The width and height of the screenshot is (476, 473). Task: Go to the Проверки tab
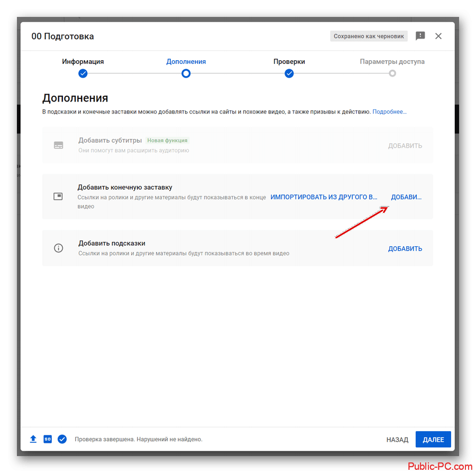(x=289, y=61)
